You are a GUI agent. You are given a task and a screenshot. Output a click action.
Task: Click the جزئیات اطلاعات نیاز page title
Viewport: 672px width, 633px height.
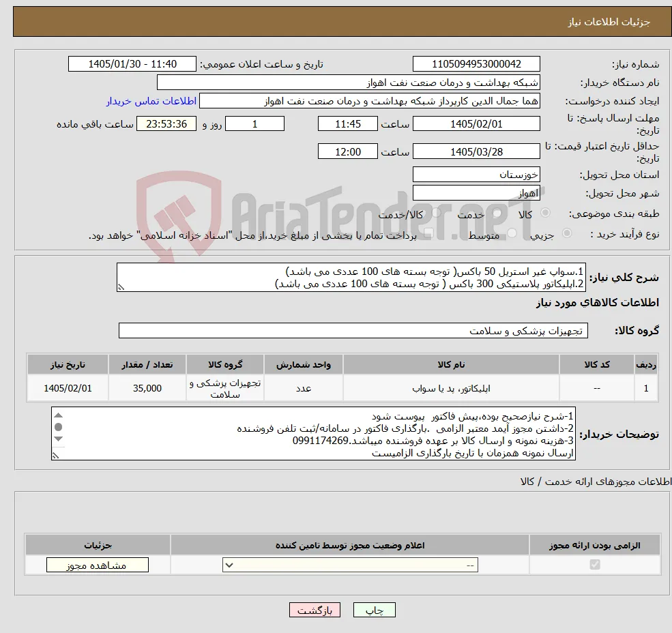pyautogui.click(x=609, y=22)
